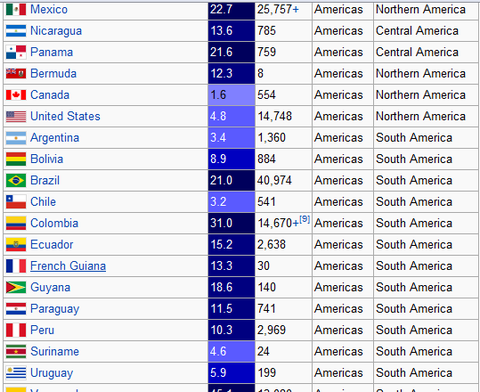The height and width of the screenshot is (392, 480).
Task: Select United States rate cell 4.8
Action: pos(231,116)
